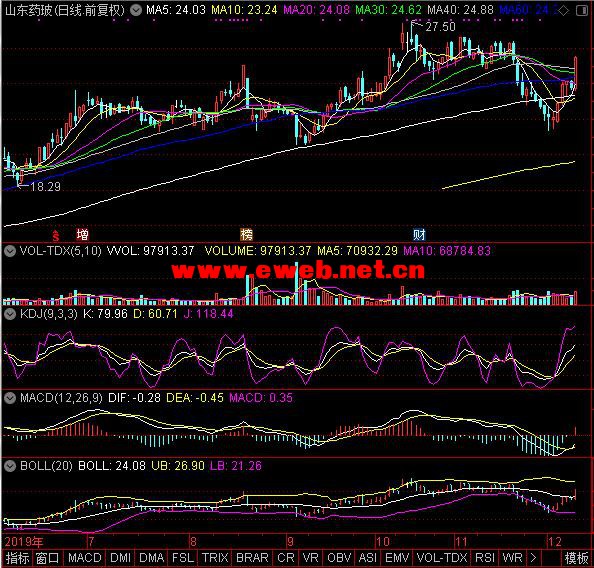Viewport: 594px width, 568px height.
Task: Switch to the VR indicator tab
Action: pos(310,558)
